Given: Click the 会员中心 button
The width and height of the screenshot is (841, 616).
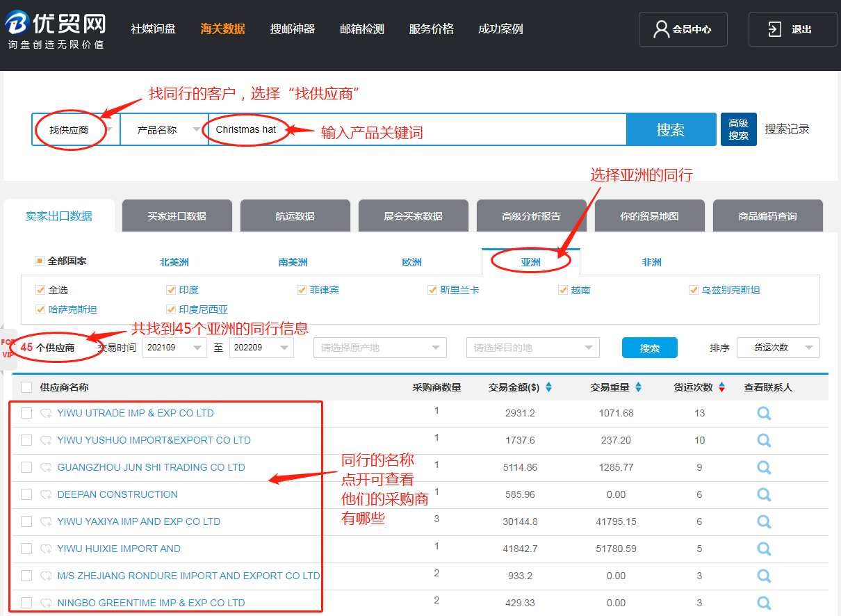Looking at the screenshot, I should [683, 29].
